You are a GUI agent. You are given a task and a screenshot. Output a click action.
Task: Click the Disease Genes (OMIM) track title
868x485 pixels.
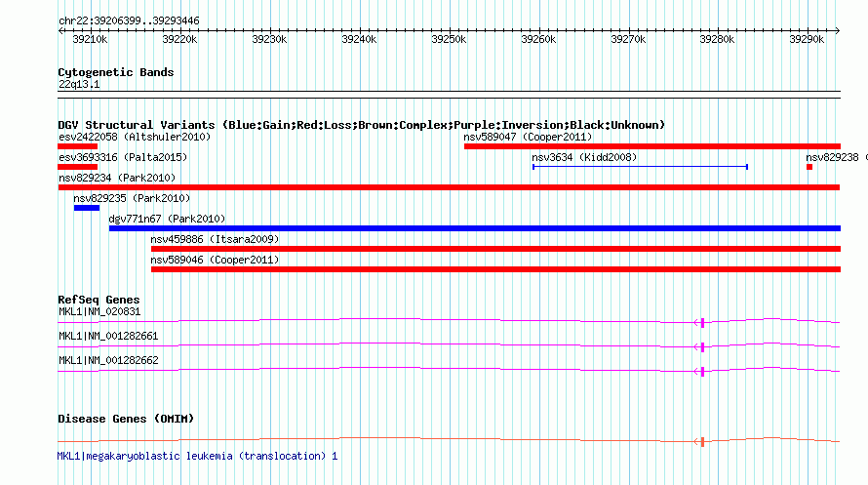click(126, 419)
